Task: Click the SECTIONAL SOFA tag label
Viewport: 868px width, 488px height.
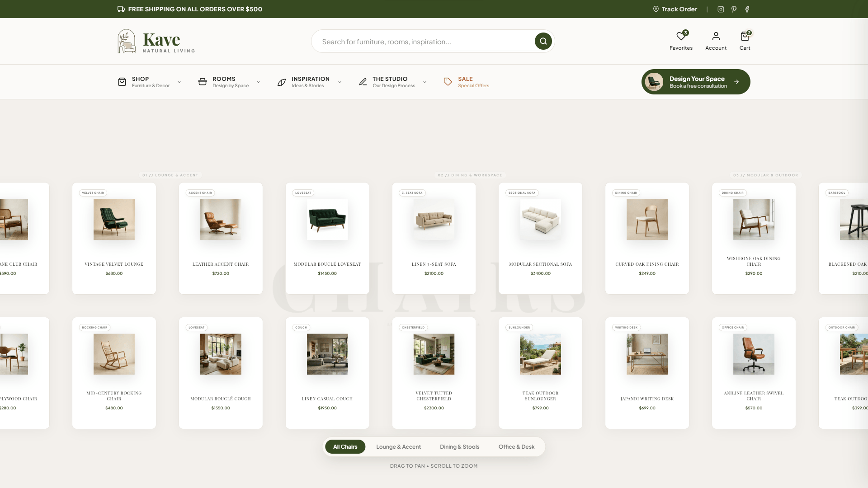Action: click(x=522, y=193)
